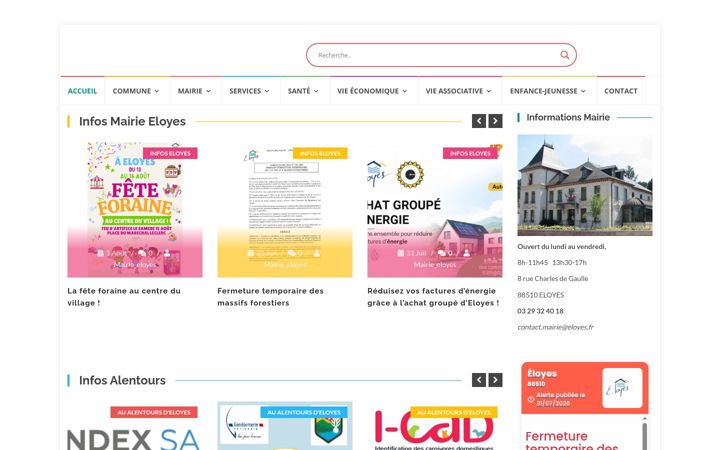
Task: Open the Contact page
Action: 620,91
